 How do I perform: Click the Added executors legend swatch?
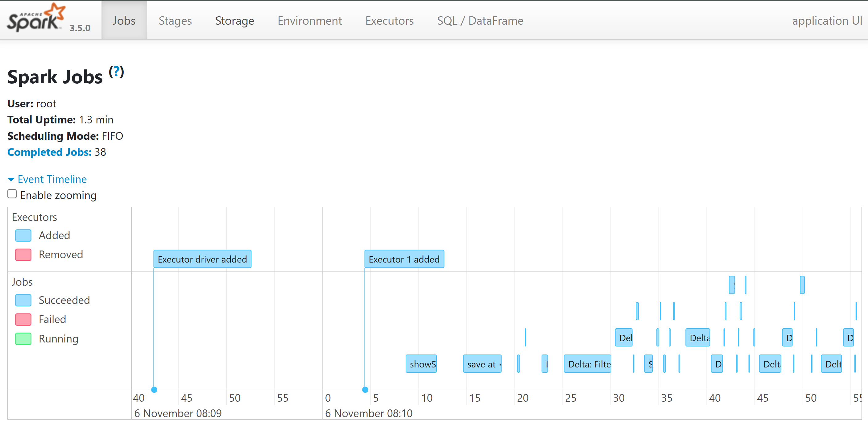point(23,235)
